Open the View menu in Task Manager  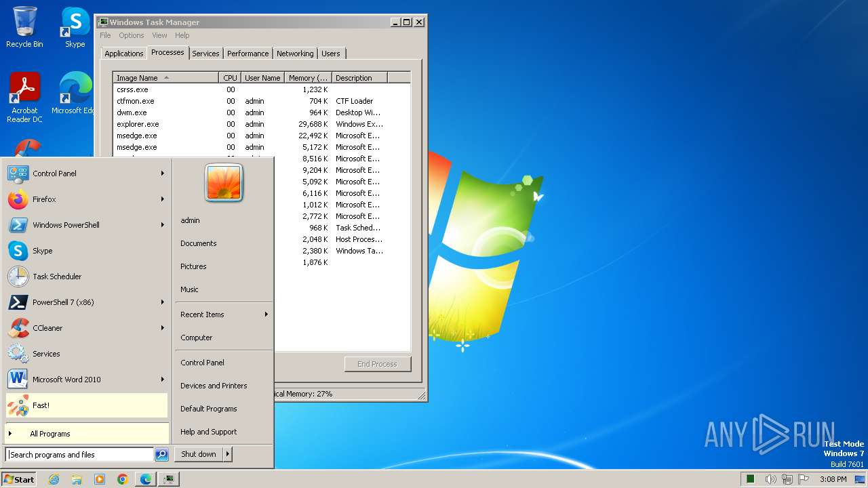click(159, 35)
